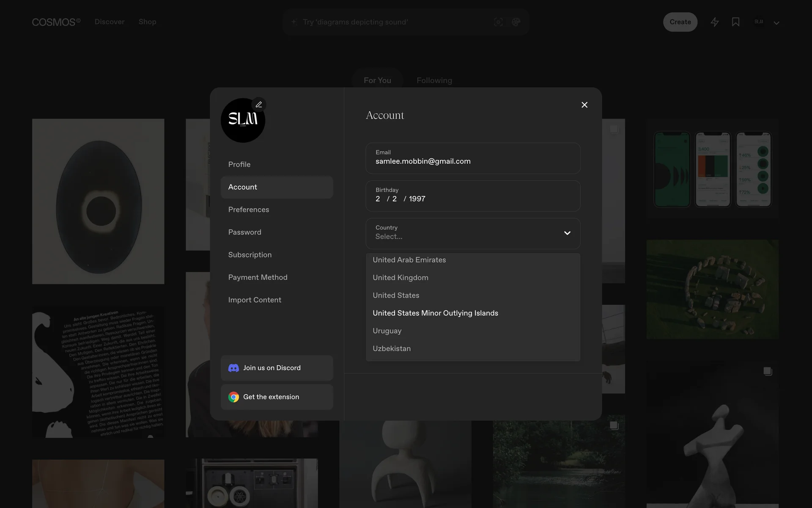The image size is (812, 508).
Task: Open the Preferences settings section
Action: tap(249, 210)
